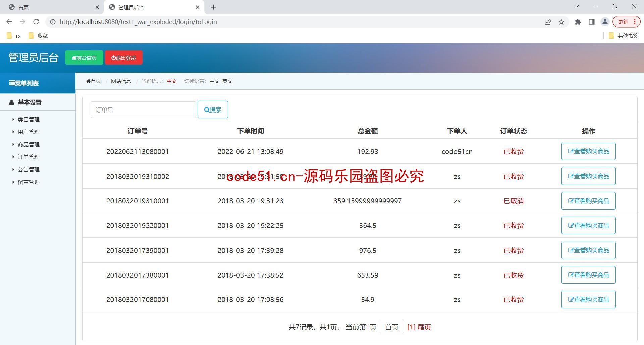Reload the page with the refresh icon
The width and height of the screenshot is (644, 345).
(36, 22)
